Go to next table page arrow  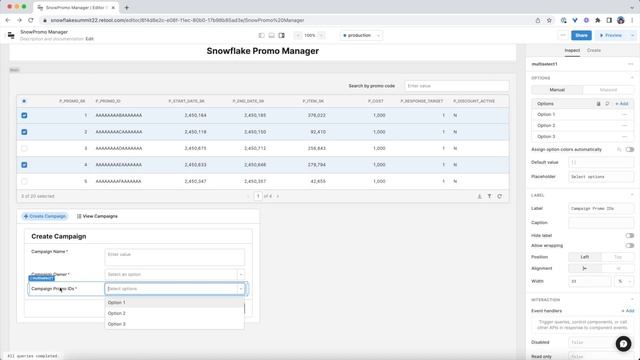(x=278, y=196)
